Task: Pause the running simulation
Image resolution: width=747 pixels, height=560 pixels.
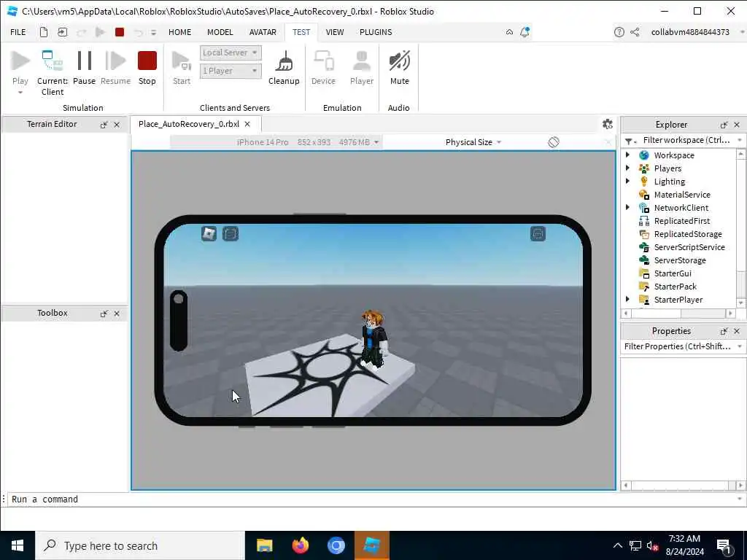Action: [85, 61]
